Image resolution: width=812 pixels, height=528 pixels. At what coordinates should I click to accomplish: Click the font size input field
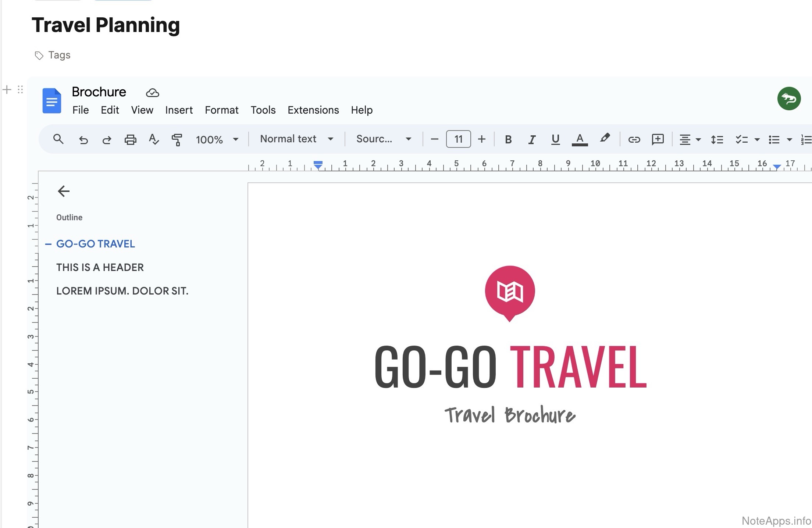pos(458,139)
